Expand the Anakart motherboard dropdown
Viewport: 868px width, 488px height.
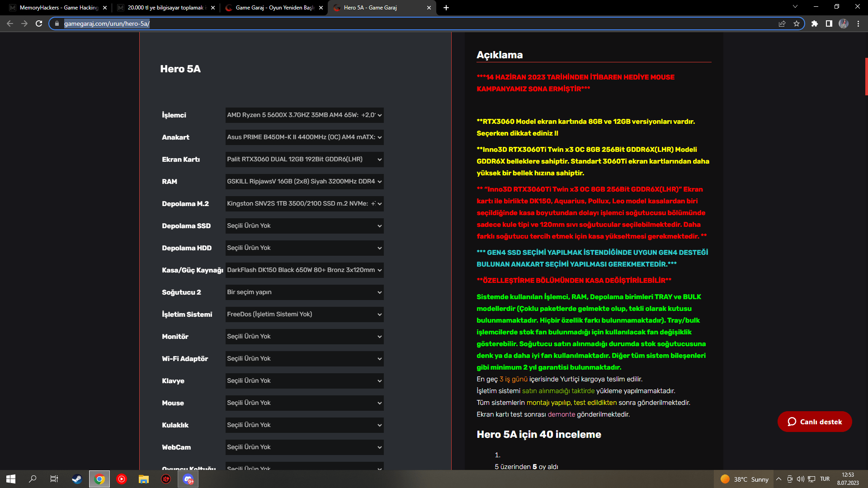(304, 137)
